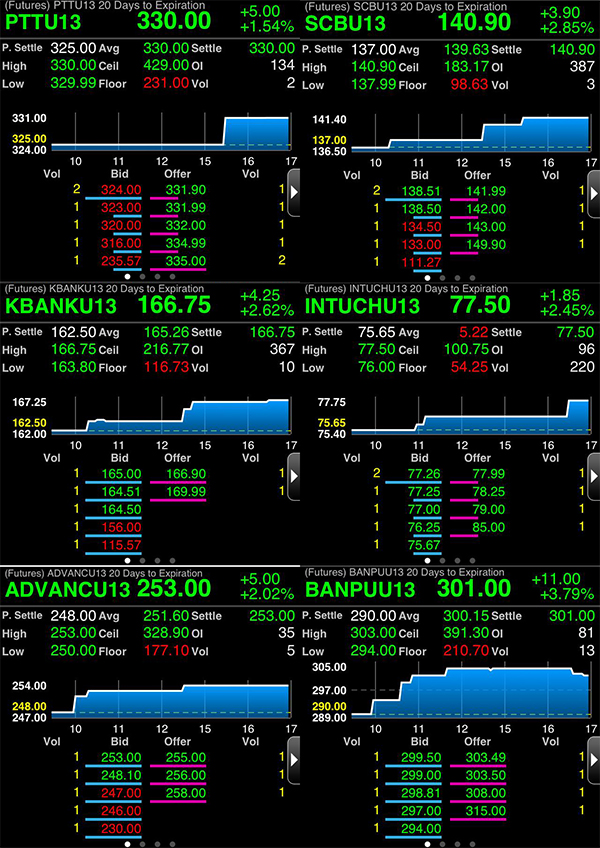The width and height of the screenshot is (600, 848).
Task: Open the PTTU13 symbol name
Action: pyautogui.click(x=43, y=23)
